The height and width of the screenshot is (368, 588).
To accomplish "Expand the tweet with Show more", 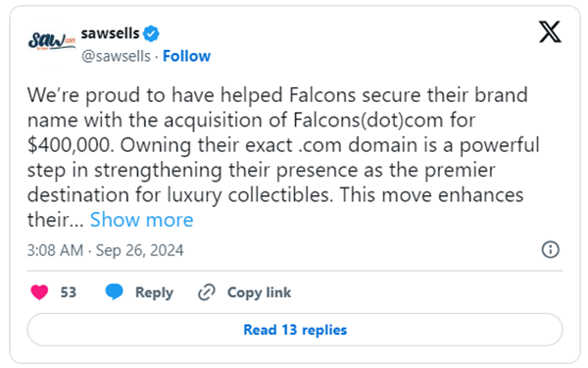I will 141,220.
